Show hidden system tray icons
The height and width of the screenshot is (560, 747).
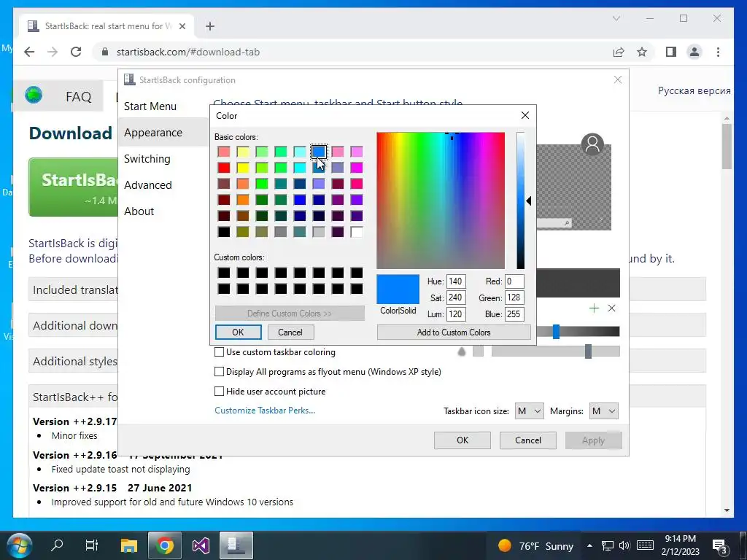[x=589, y=545]
